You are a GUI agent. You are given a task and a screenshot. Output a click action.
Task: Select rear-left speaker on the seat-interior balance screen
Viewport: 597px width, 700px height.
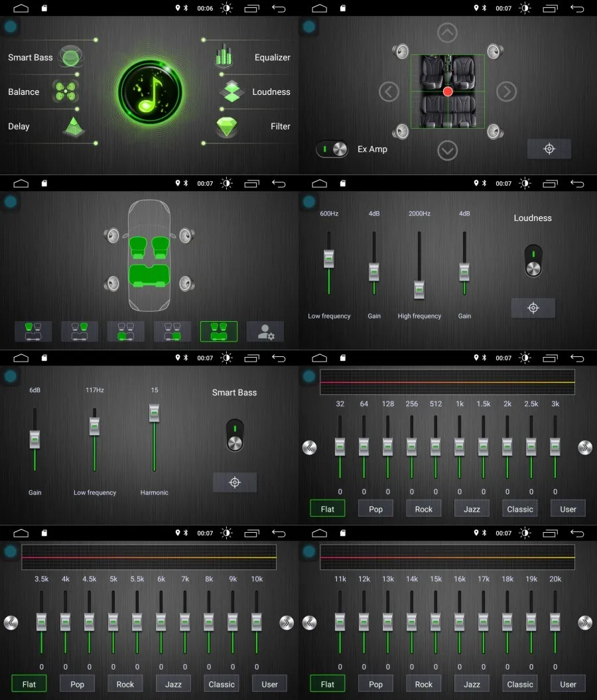(x=401, y=131)
